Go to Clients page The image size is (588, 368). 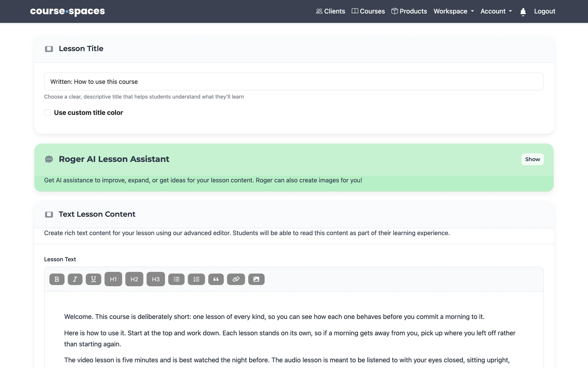click(330, 11)
